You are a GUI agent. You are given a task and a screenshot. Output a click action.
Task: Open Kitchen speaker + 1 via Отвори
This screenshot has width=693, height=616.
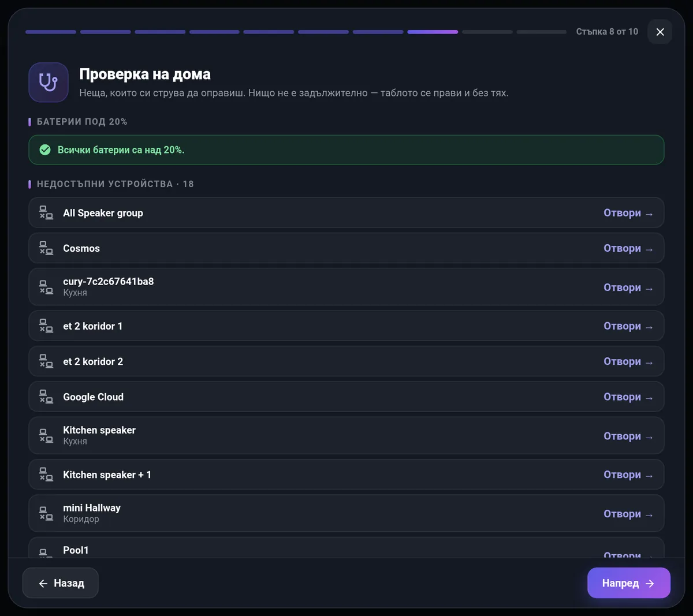pos(628,475)
